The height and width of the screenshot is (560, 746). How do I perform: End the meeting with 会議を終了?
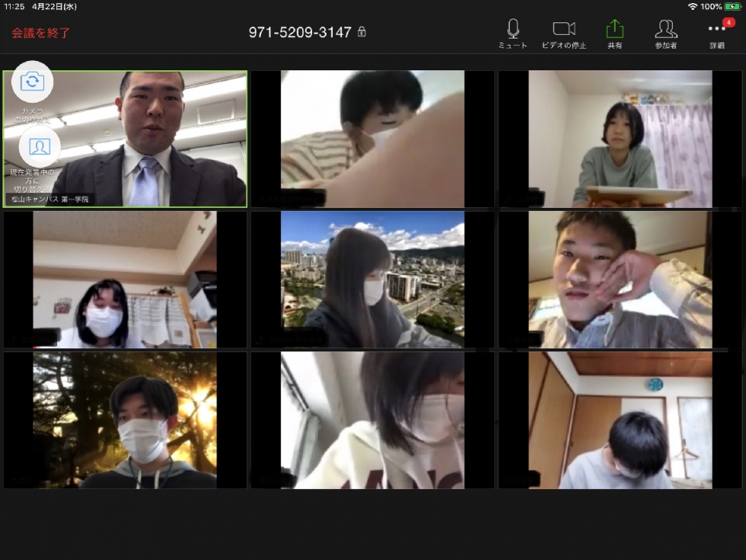coord(41,33)
